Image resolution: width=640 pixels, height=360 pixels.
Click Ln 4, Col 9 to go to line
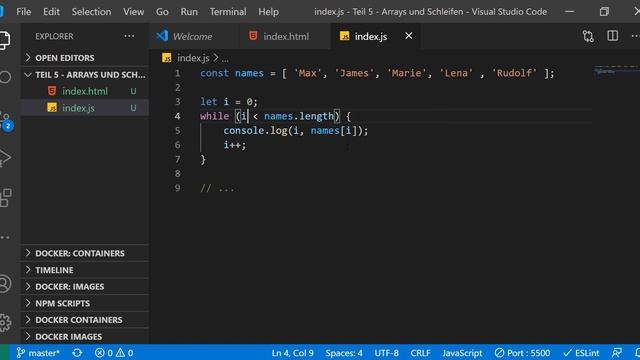click(293, 353)
